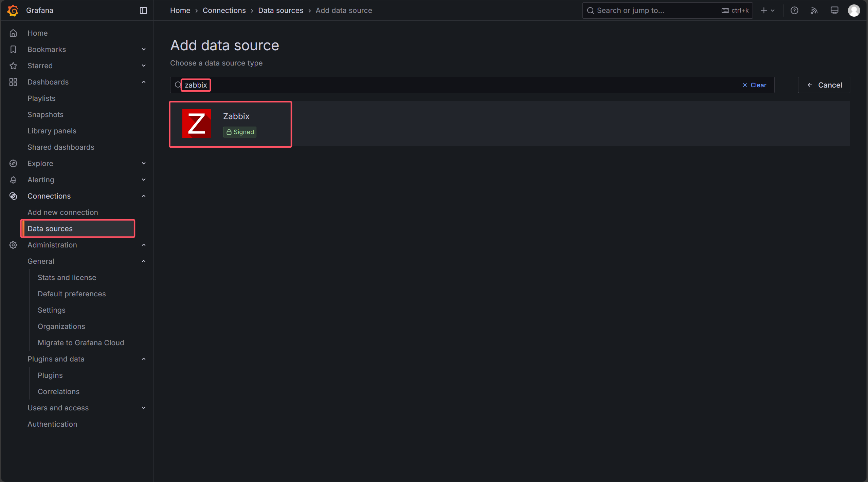Go to Home breadcrumb link

(180, 11)
